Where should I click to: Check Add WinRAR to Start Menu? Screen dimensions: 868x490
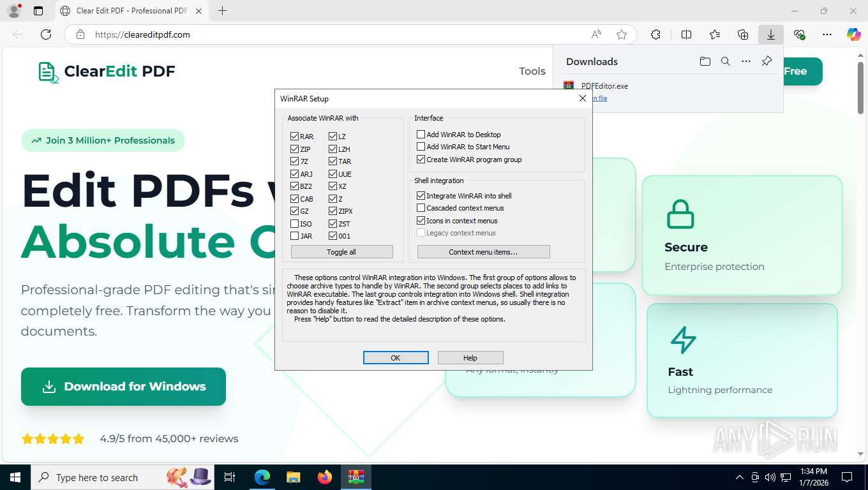point(421,147)
